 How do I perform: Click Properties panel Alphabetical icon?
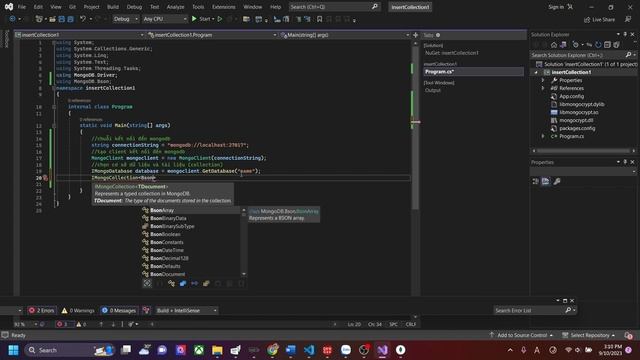545,181
